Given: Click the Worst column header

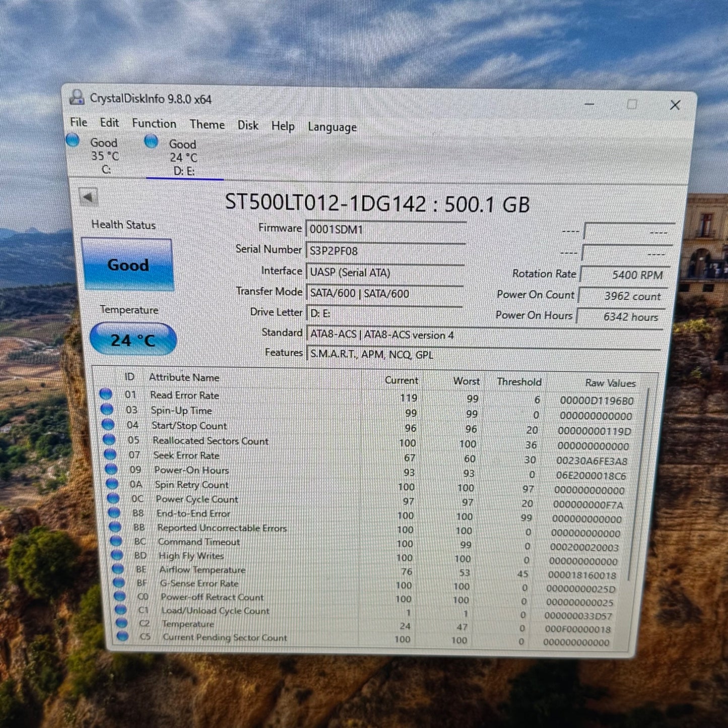Looking at the screenshot, I should pyautogui.click(x=467, y=381).
